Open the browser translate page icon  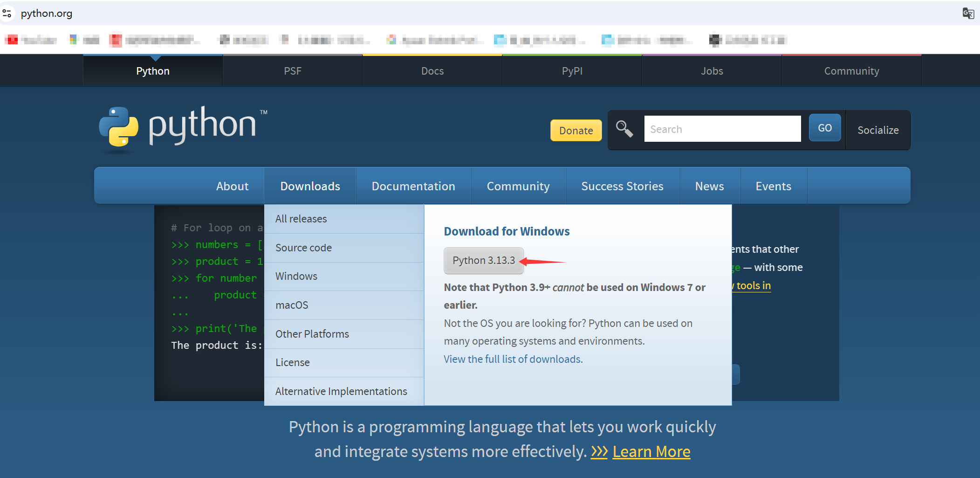click(x=968, y=13)
